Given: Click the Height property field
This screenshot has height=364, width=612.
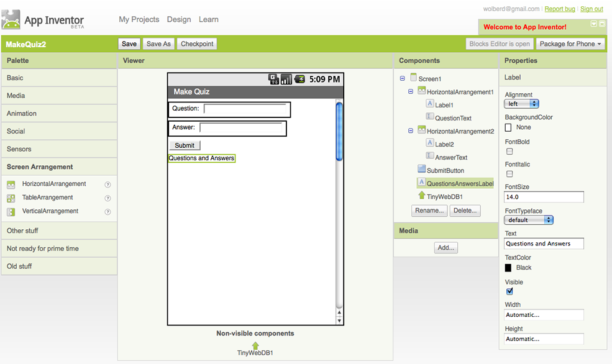Looking at the screenshot, I should pos(544,339).
